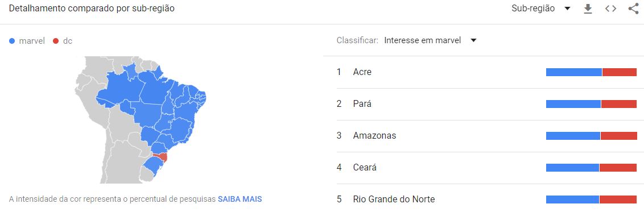Click Amazonas' comparison bar
This screenshot has height=212, width=644.
click(592, 136)
